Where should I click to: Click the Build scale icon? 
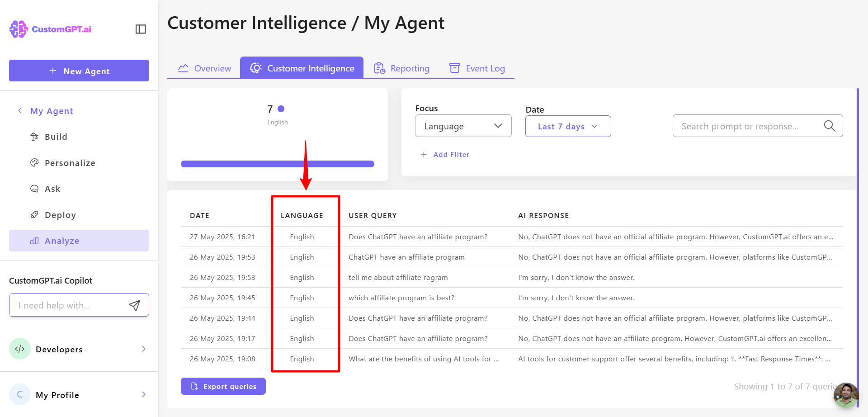tap(34, 137)
